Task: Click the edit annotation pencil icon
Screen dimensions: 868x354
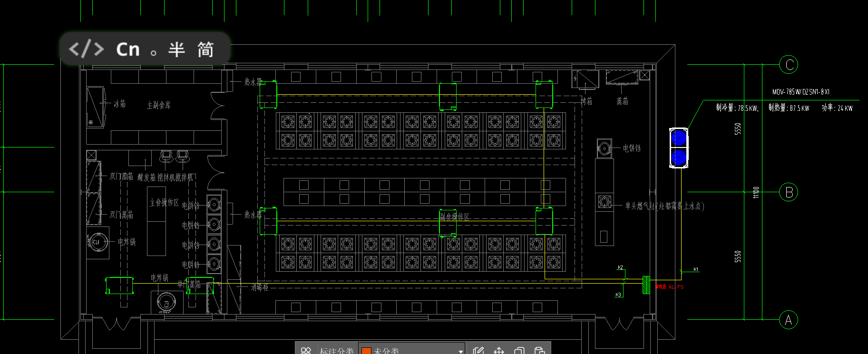Action: point(478,351)
